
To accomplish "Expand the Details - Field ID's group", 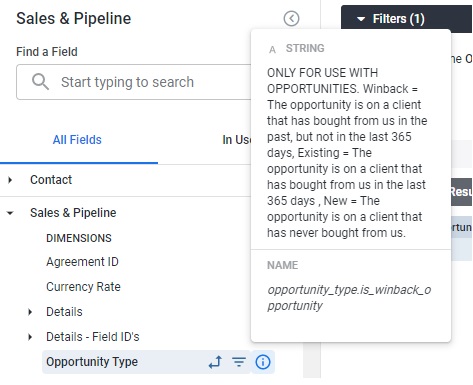I will point(30,337).
